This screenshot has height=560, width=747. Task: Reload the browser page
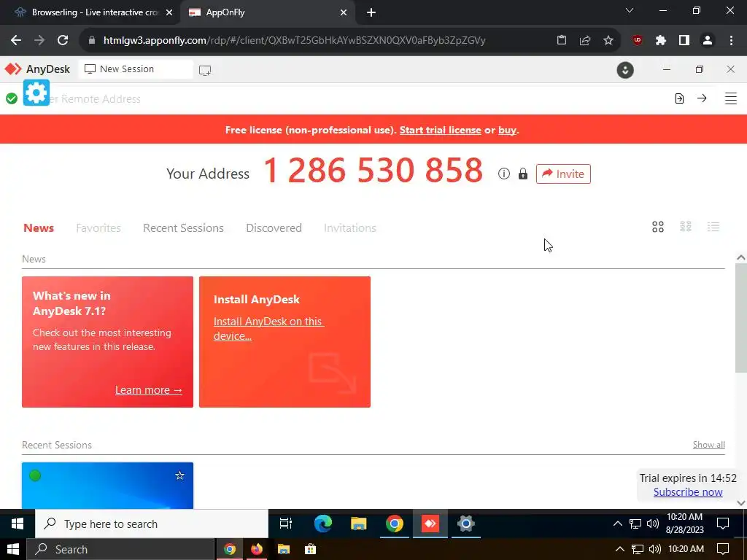(63, 40)
